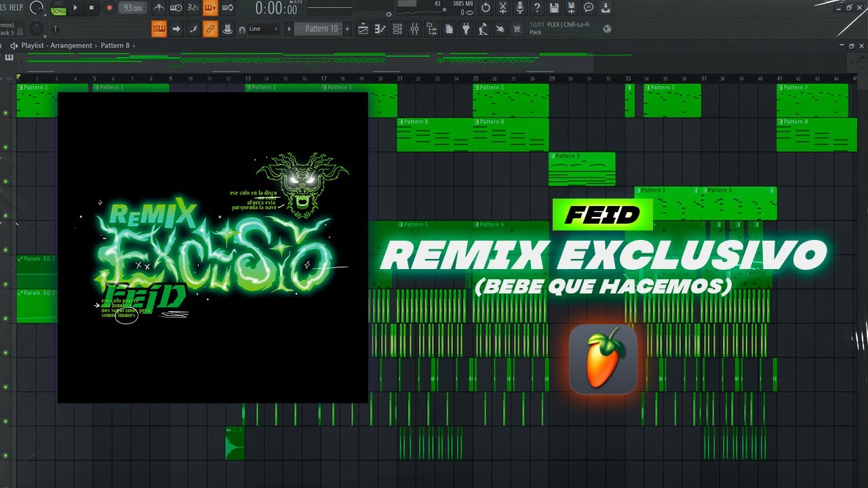Screen dimensions: 868x488
Task: Click the Remix Exclusivo album cover
Action: point(213,247)
